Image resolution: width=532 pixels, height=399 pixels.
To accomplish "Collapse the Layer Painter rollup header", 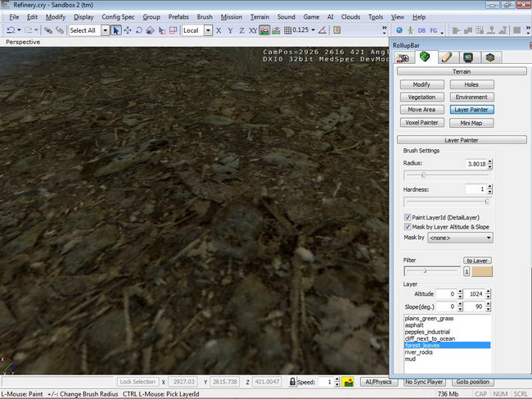I will (462, 140).
